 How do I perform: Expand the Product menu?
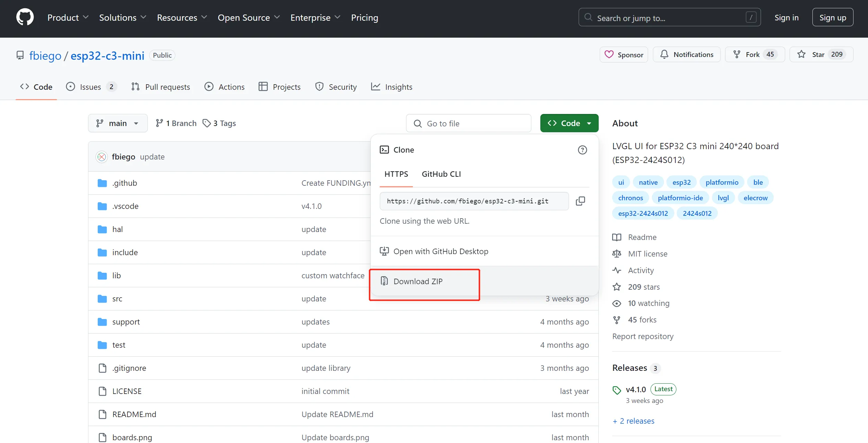pos(68,18)
